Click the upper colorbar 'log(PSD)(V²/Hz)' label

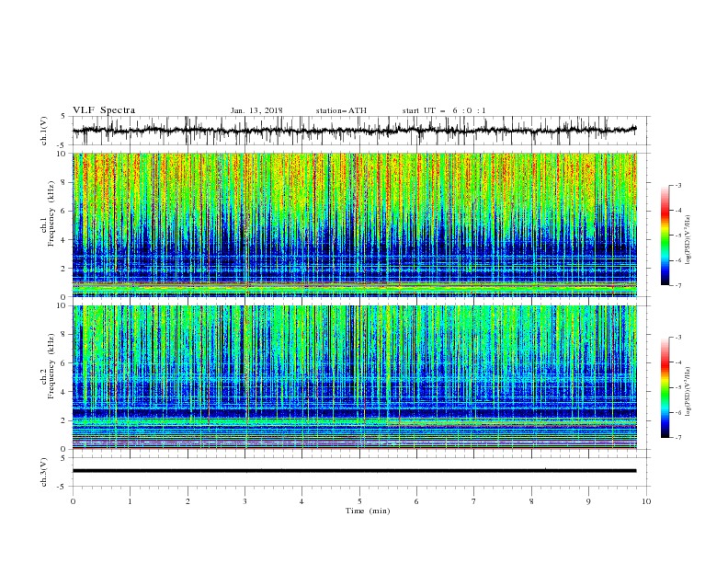pos(688,240)
